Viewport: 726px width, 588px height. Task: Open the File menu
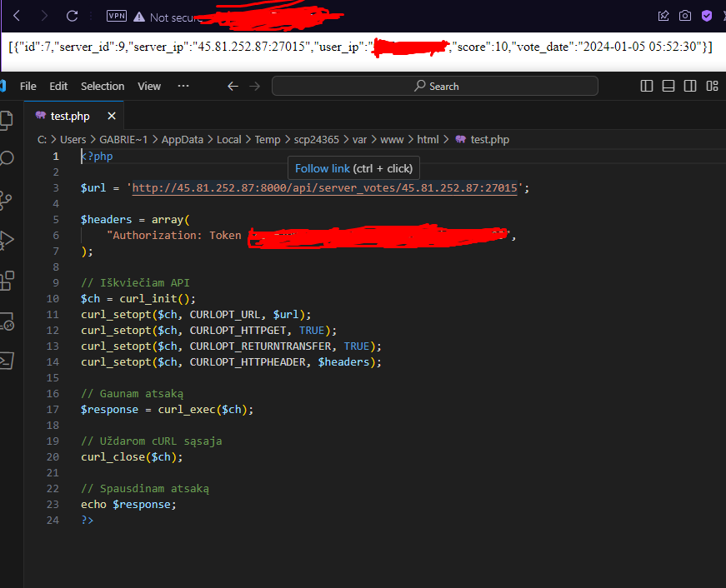click(28, 86)
